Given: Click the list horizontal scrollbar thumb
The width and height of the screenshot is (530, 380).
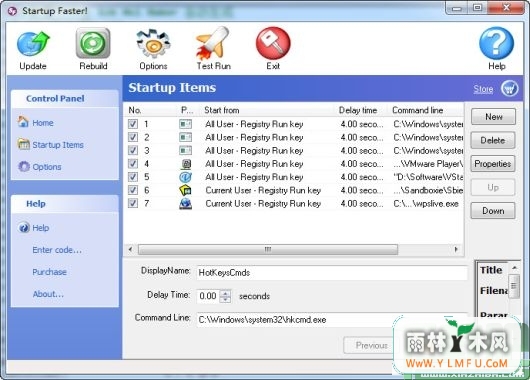Looking at the screenshot, I should click(268, 250).
